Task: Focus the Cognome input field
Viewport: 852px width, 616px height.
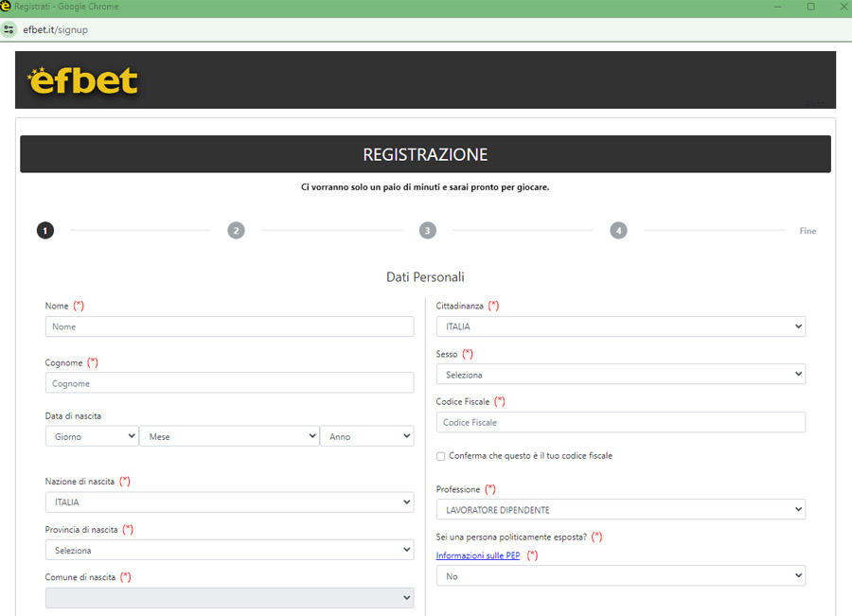Action: (229, 383)
